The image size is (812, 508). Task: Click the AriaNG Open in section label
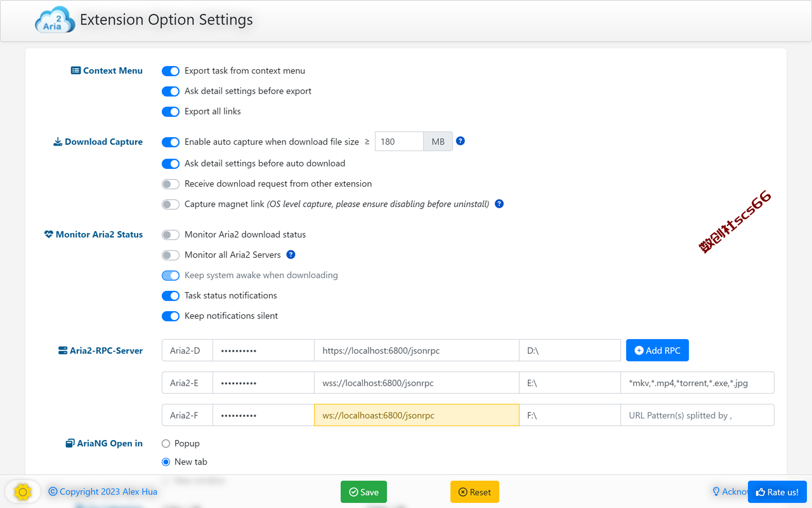click(x=110, y=443)
